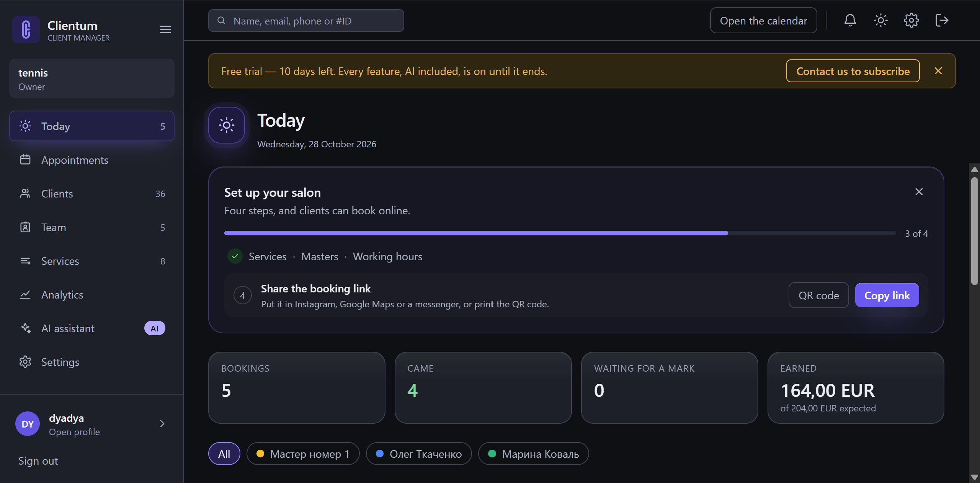The image size is (980, 483).
Task: Click the Clientum logo icon
Action: pyautogui.click(x=26, y=29)
